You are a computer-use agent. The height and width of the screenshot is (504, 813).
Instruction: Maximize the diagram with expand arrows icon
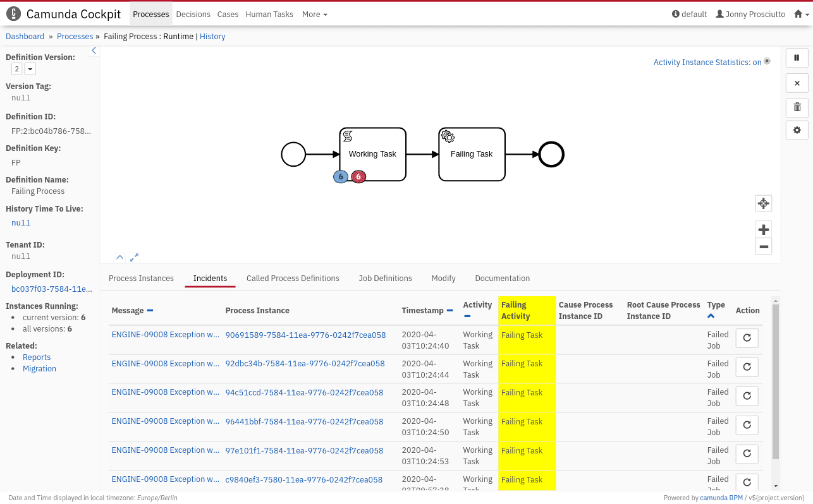pyautogui.click(x=134, y=257)
